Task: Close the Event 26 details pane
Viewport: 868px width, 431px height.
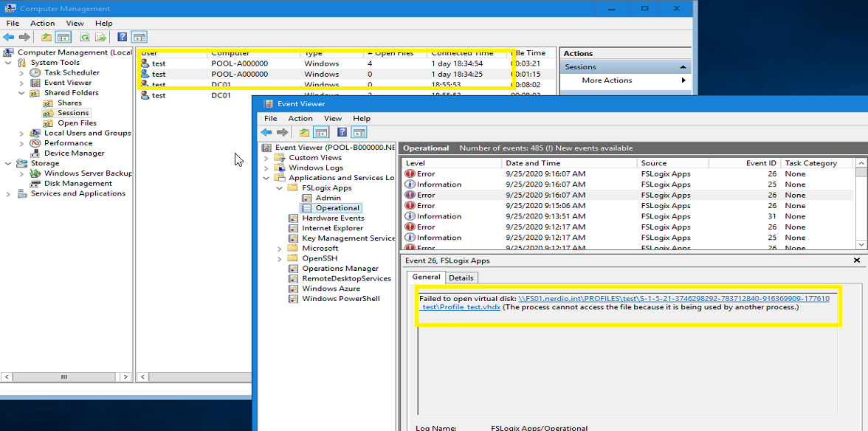Action: click(857, 260)
